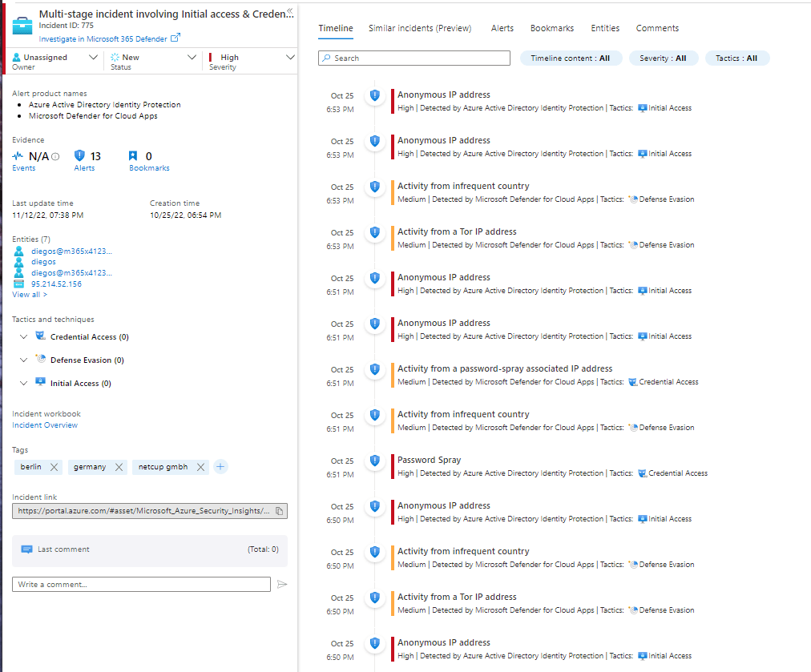Open the Comments tab
Screen dimensions: 811x672
[x=657, y=28]
